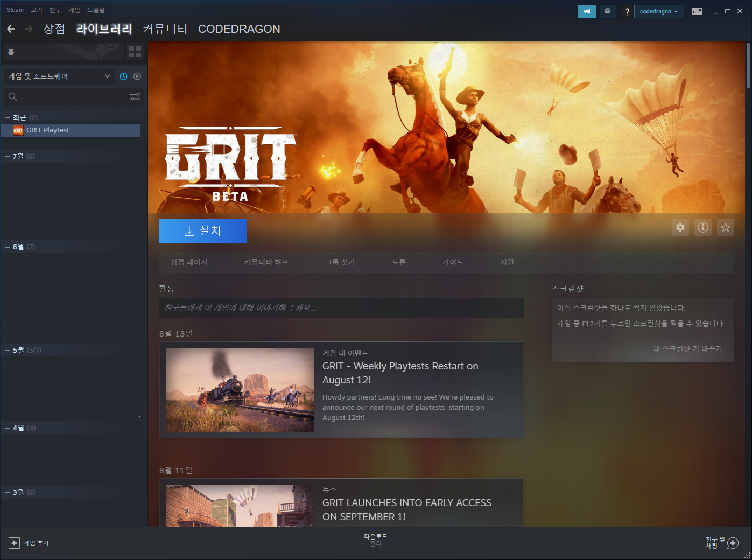Switch library to grid collections view
Viewport: 752px width, 560px height.
[x=135, y=52]
